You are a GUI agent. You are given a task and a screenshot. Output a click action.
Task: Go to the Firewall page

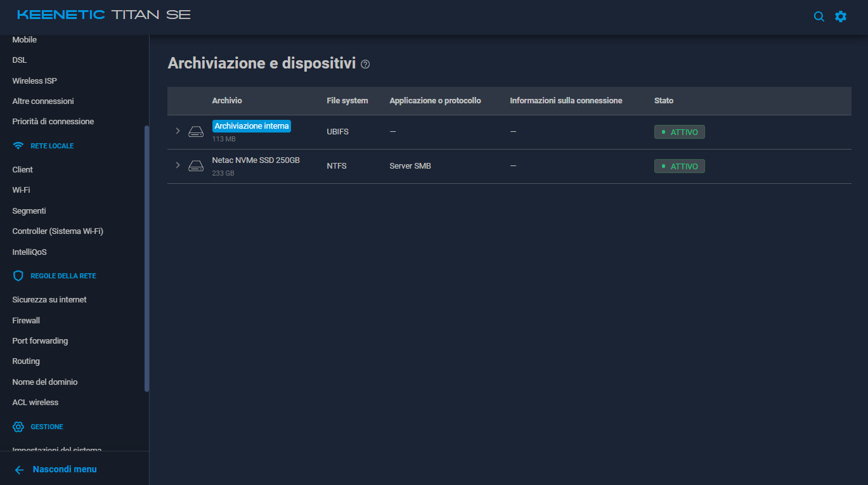(26, 320)
